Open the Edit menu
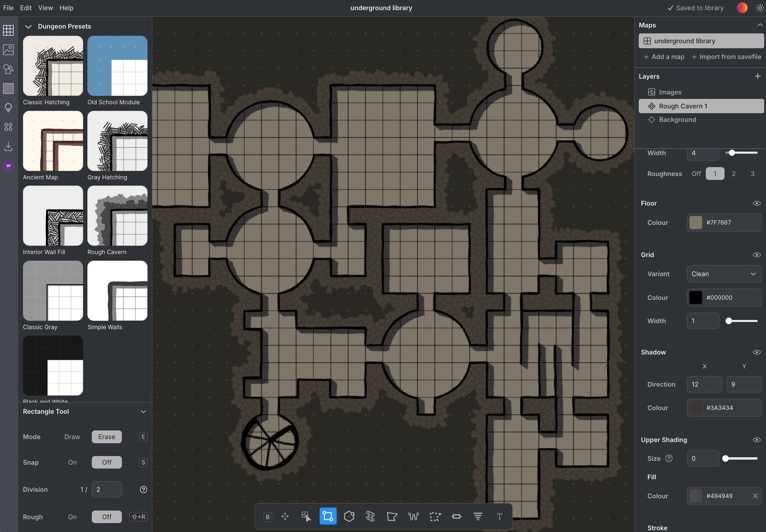Image resolution: width=766 pixels, height=532 pixels. pos(26,8)
